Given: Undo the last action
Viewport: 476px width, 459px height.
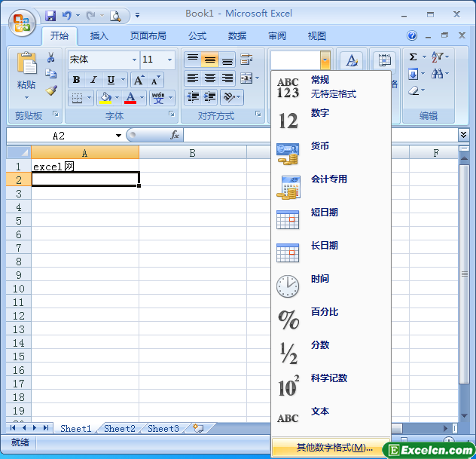Looking at the screenshot, I should 67,15.
